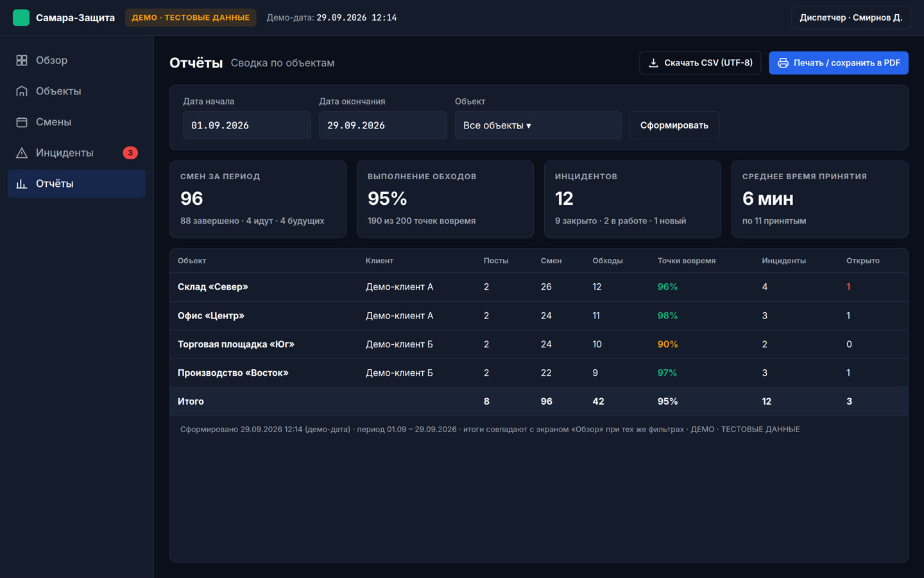
Task: Click the red open count for Склад «Север»
Action: click(x=848, y=287)
